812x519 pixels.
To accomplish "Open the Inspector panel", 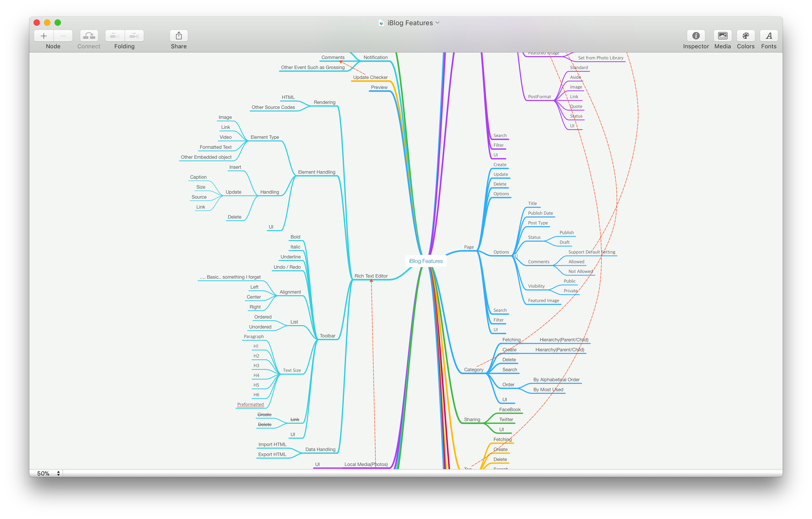I will [696, 36].
